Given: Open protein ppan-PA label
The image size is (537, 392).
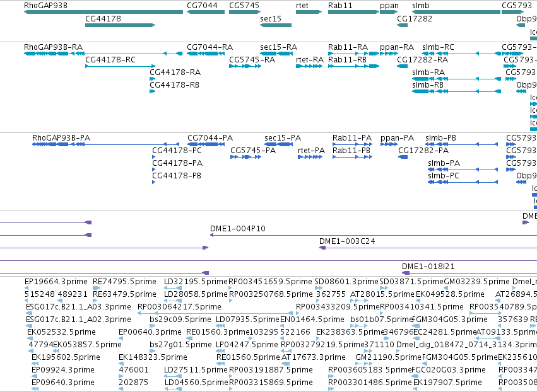Looking at the screenshot, I should (398, 138).
